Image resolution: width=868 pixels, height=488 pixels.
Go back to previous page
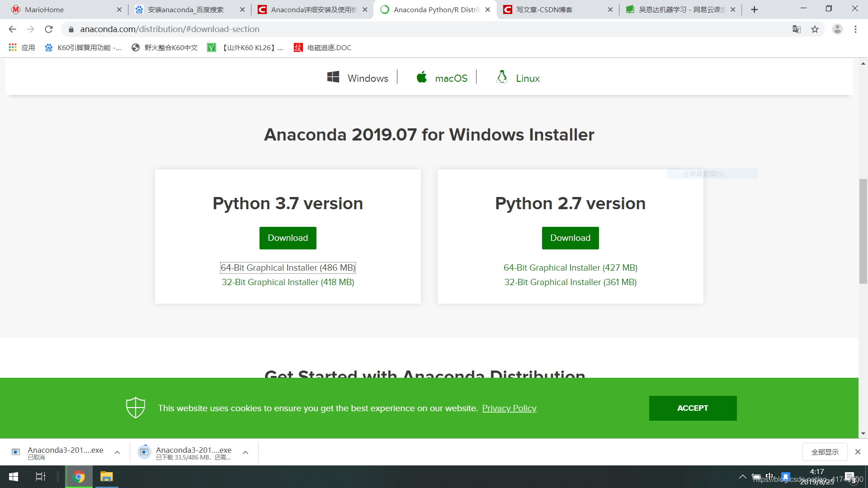[12, 29]
